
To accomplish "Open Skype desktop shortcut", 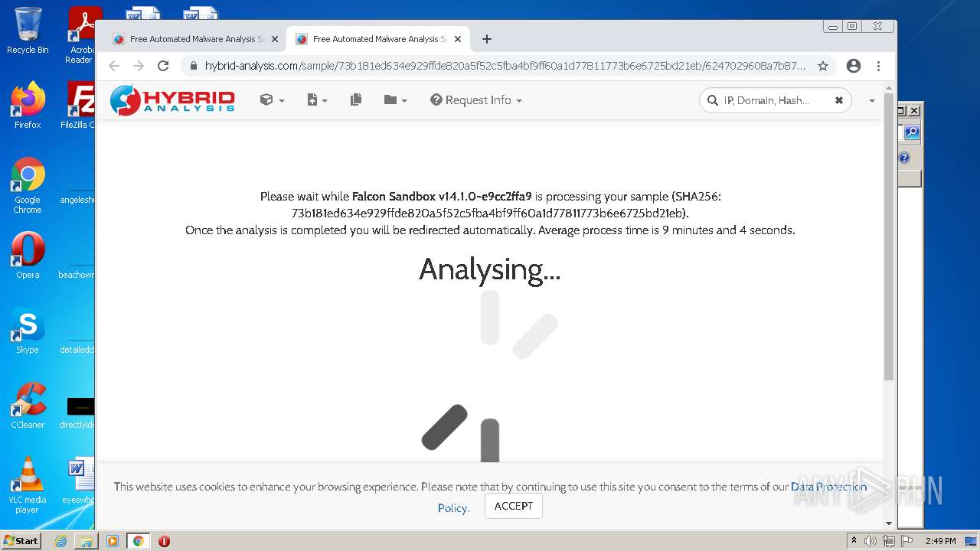I will click(28, 331).
